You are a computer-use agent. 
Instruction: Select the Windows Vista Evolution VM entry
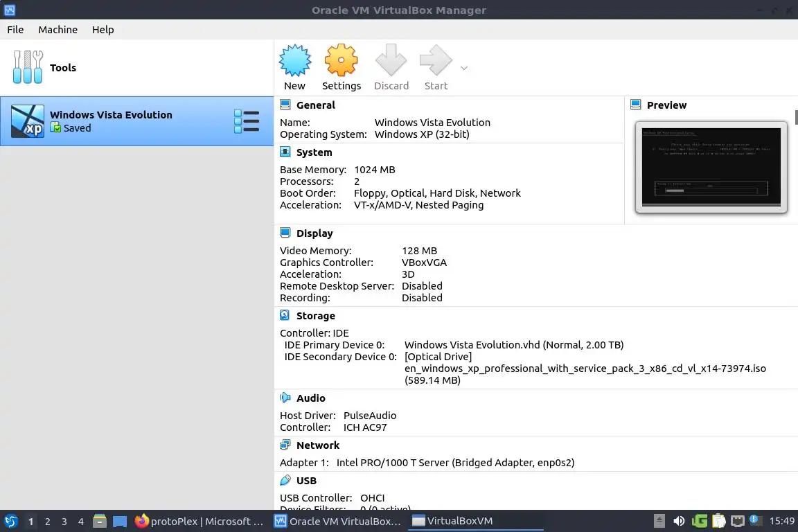137,121
